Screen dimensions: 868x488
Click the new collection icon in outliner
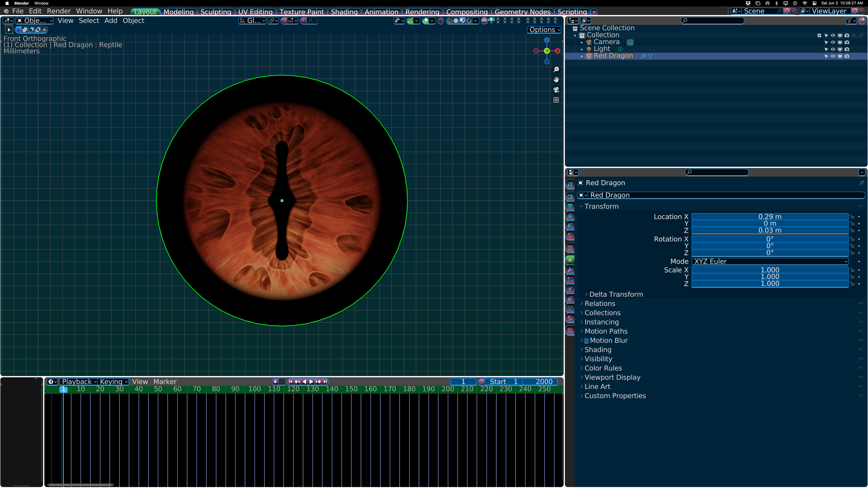tap(862, 21)
